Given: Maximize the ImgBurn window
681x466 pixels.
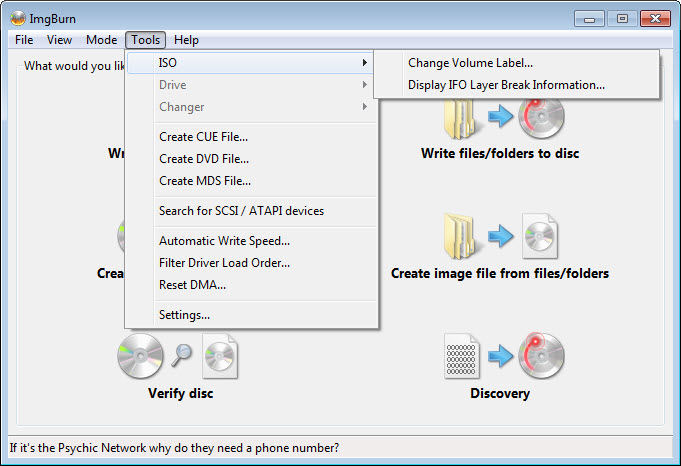Looking at the screenshot, I should click(x=622, y=19).
